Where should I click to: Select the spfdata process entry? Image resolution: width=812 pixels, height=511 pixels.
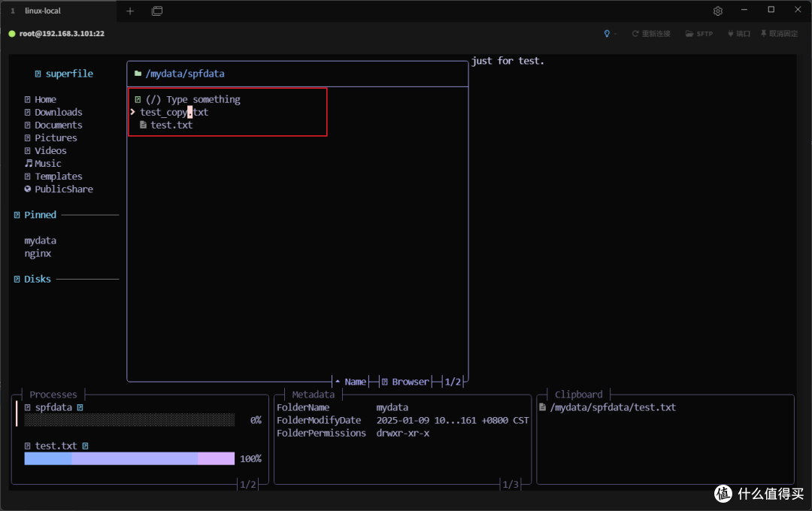click(x=53, y=407)
